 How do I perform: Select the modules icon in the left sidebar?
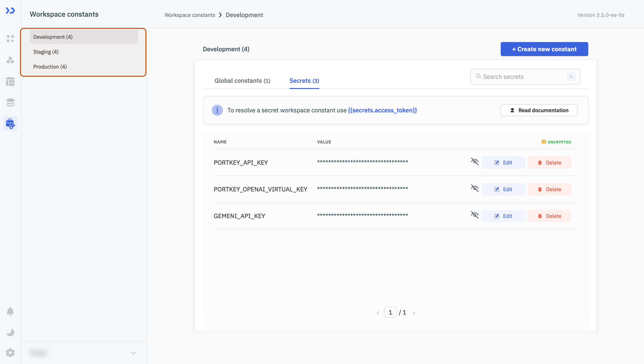click(10, 60)
